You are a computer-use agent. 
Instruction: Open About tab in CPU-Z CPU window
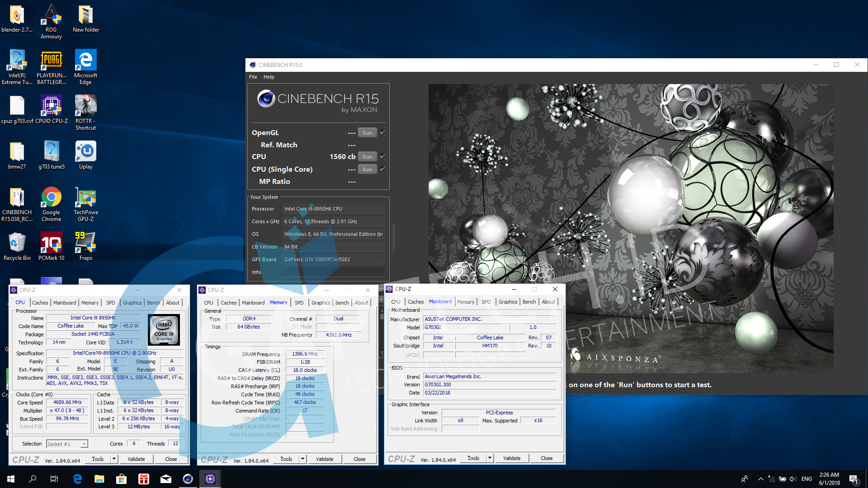click(x=173, y=303)
